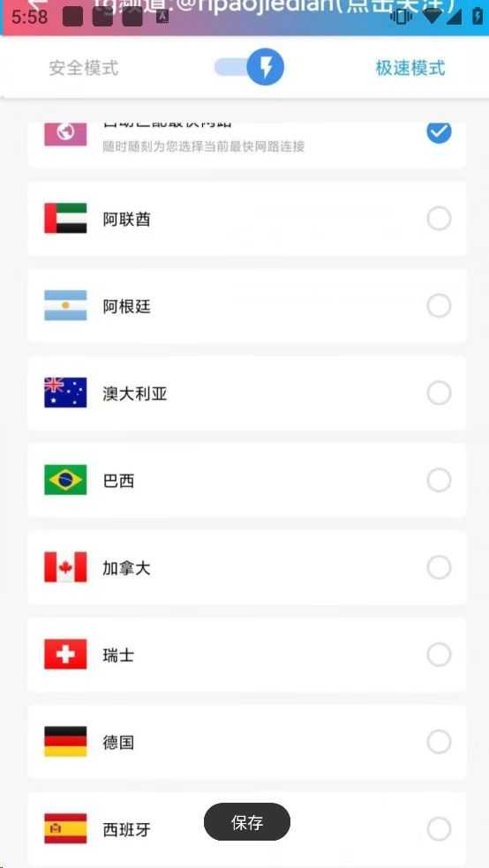489x868 pixels.
Task: Tap the Germany flag icon
Action: click(x=65, y=742)
